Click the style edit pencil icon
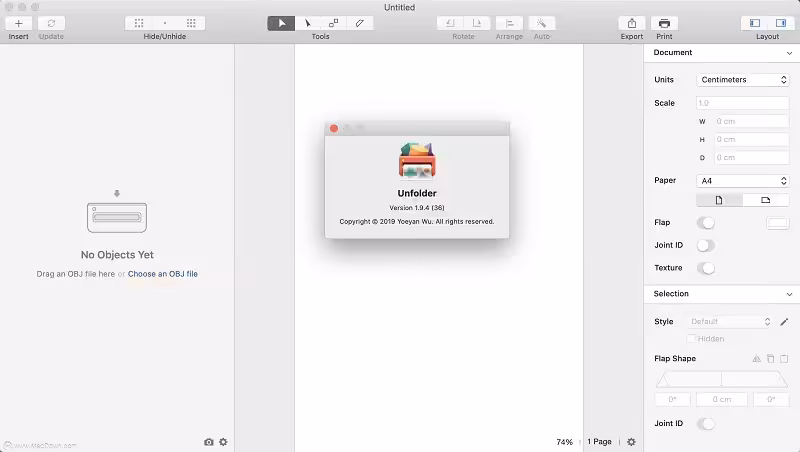Viewport: 800px width, 452px height. click(784, 321)
